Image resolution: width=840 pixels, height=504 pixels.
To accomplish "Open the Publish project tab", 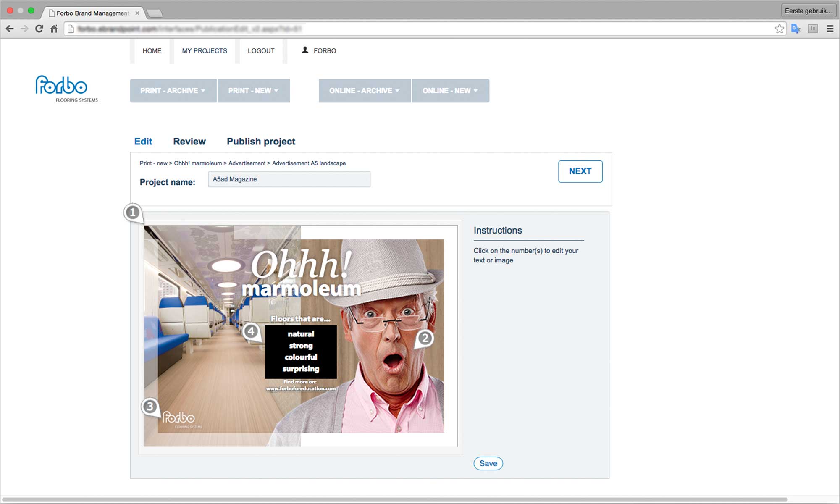I will tap(261, 141).
